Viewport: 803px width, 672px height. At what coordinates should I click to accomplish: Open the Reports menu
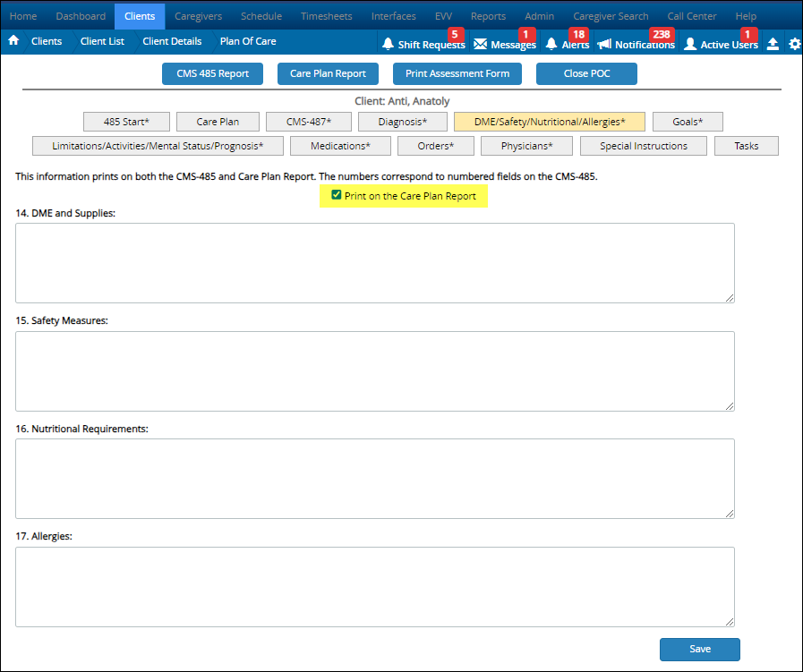pos(488,16)
